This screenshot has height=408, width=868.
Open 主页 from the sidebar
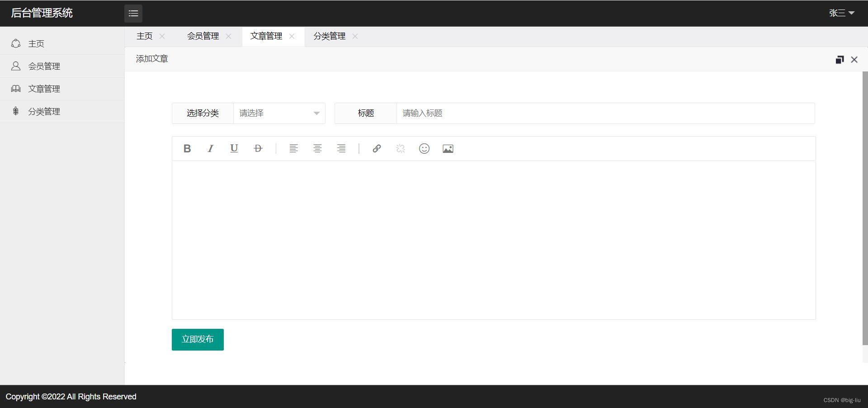pyautogui.click(x=62, y=43)
